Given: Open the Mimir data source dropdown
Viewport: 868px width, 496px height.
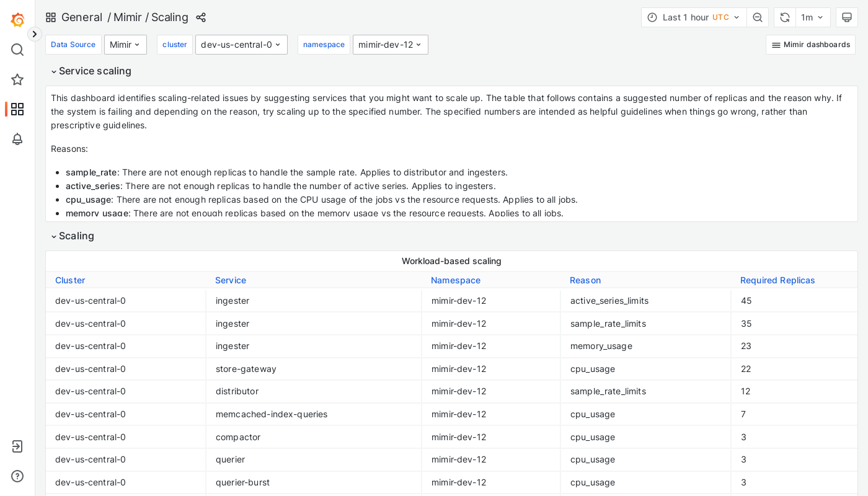Looking at the screenshot, I should click(x=125, y=45).
